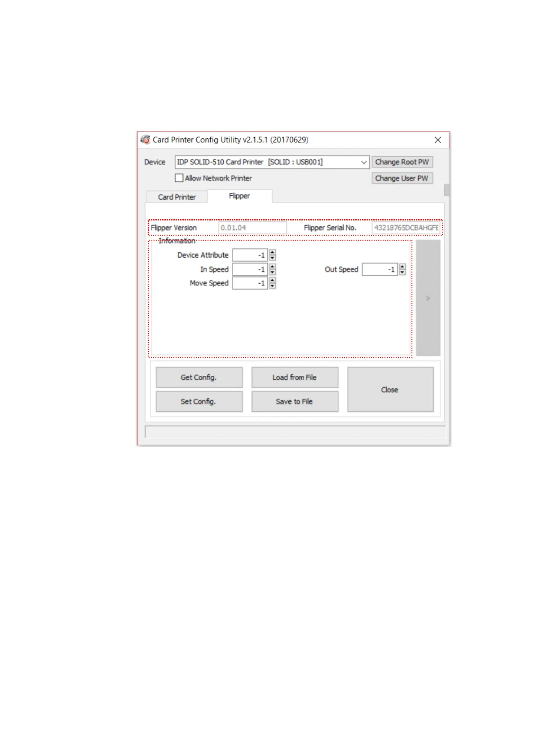Click the Out Speed value field

pos(380,269)
